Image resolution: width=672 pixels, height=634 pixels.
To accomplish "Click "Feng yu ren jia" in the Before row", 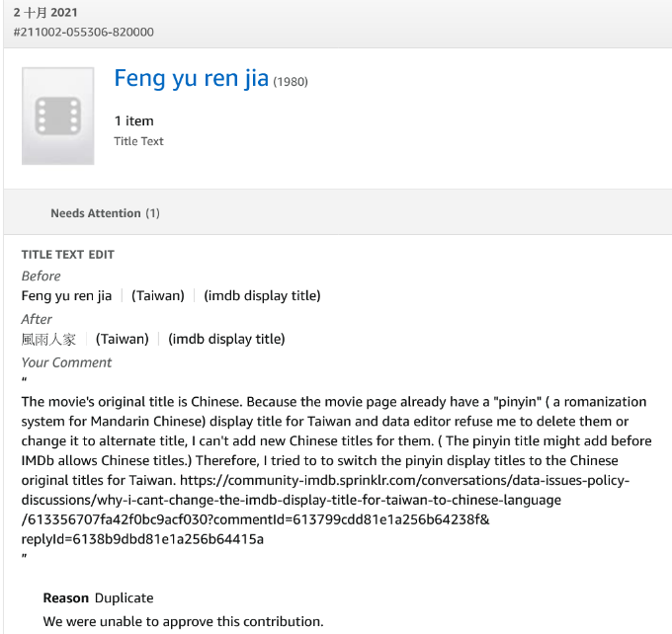I will point(67,295).
